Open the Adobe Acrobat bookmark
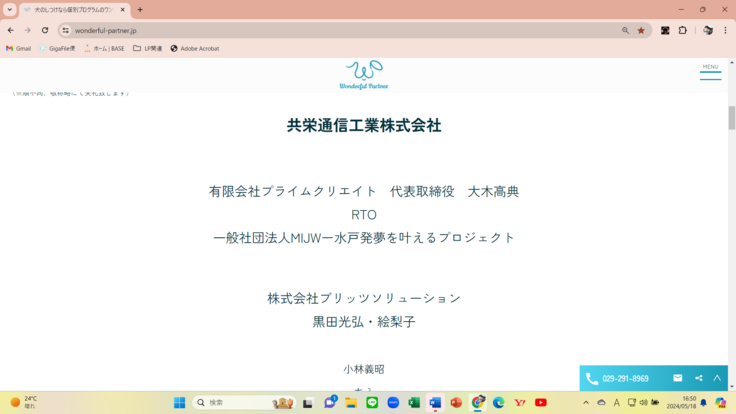 195,48
